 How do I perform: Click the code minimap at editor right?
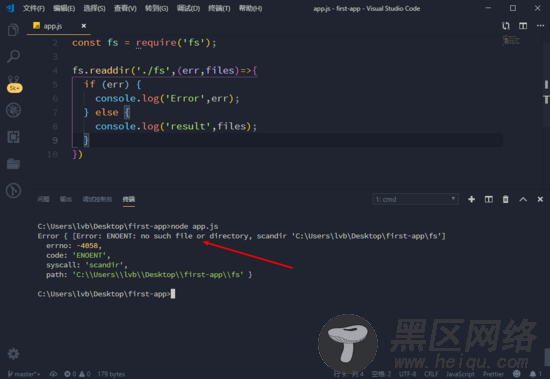(511, 41)
